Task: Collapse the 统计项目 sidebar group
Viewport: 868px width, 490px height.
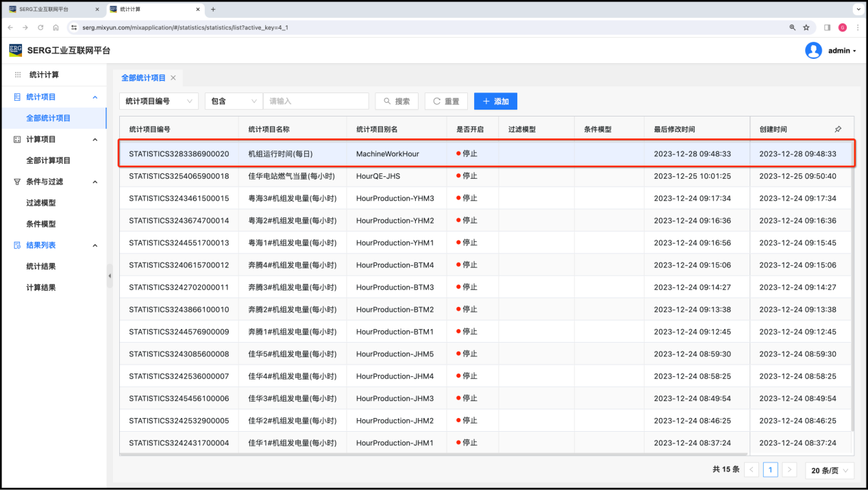Action: pyautogui.click(x=95, y=97)
